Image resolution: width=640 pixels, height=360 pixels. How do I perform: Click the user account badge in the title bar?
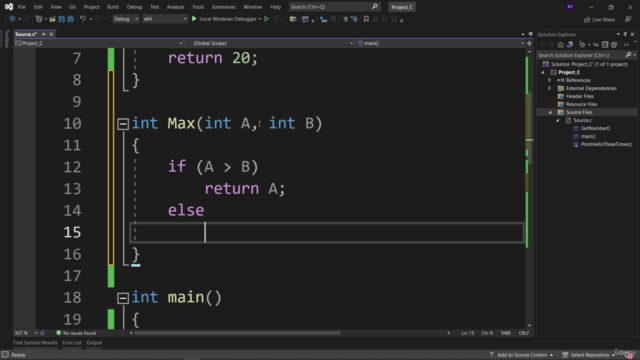click(570, 7)
